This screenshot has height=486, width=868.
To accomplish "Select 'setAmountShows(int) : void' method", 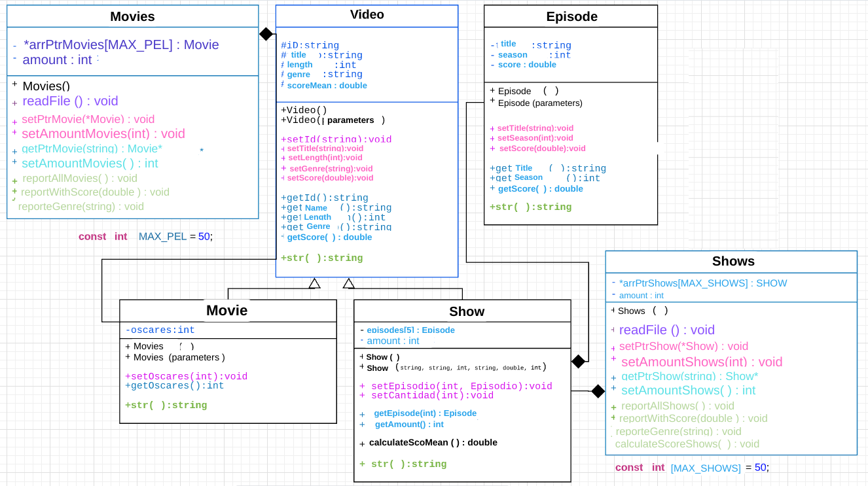I will [702, 362].
